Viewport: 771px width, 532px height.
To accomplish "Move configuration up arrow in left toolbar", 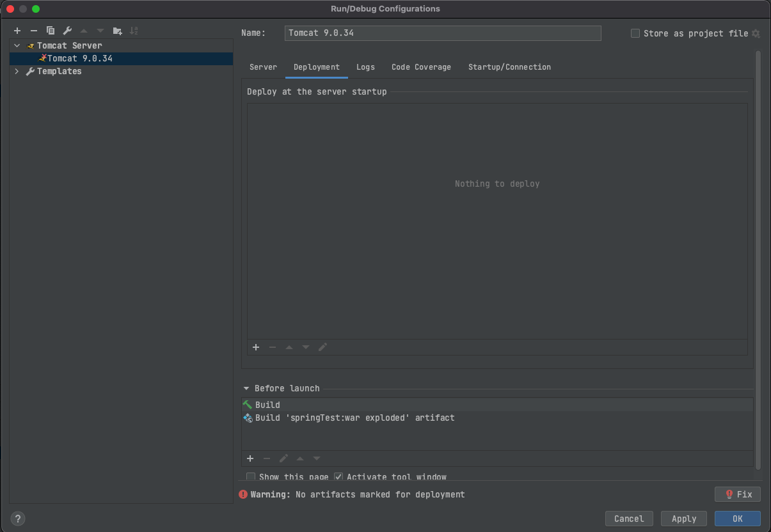I will [83, 31].
